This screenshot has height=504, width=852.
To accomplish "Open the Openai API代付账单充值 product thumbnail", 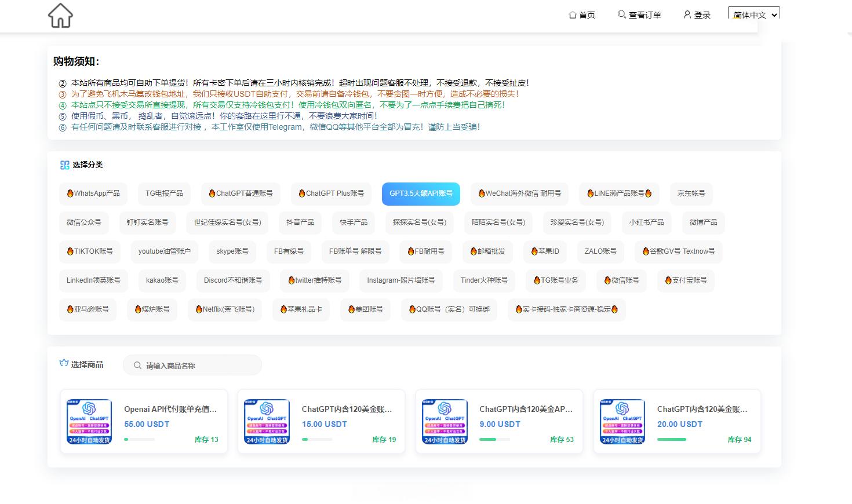I will click(x=90, y=422).
